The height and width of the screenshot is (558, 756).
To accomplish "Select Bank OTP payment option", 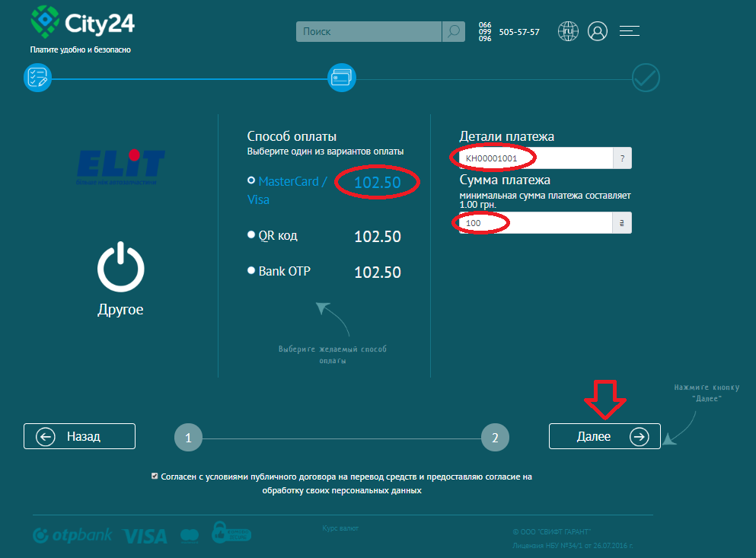I will (251, 270).
